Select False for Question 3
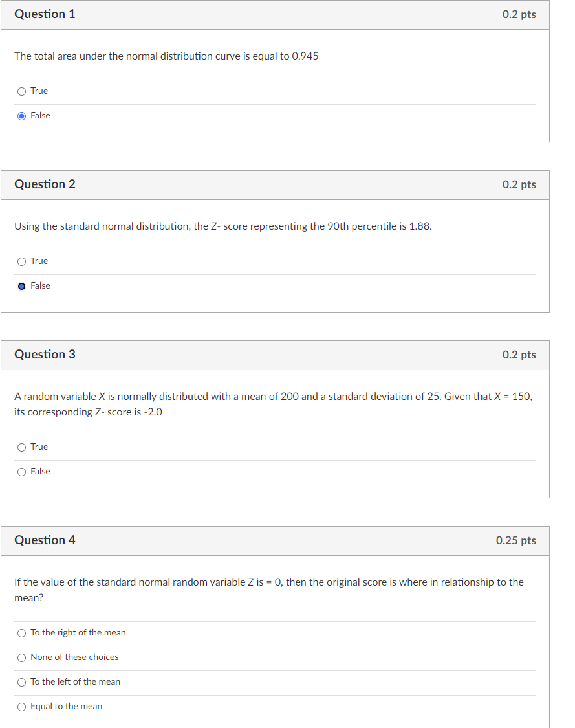 pyautogui.click(x=21, y=471)
